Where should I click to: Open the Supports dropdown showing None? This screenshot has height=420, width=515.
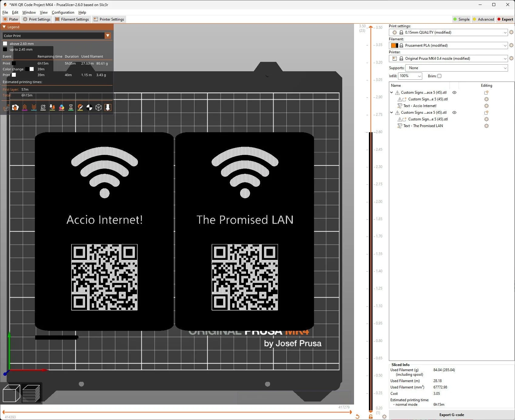(x=456, y=68)
